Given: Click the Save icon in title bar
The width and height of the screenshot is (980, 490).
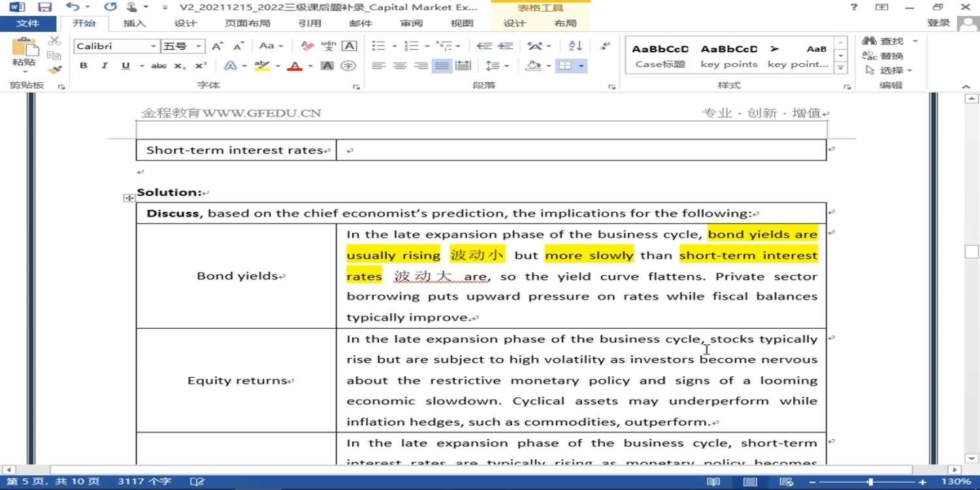Looking at the screenshot, I should [44, 7].
